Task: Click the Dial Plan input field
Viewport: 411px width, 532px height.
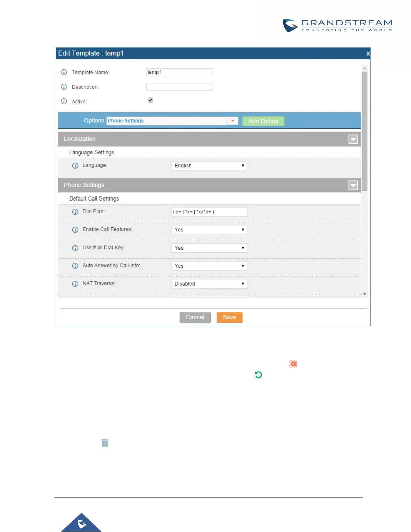Action: pos(210,212)
